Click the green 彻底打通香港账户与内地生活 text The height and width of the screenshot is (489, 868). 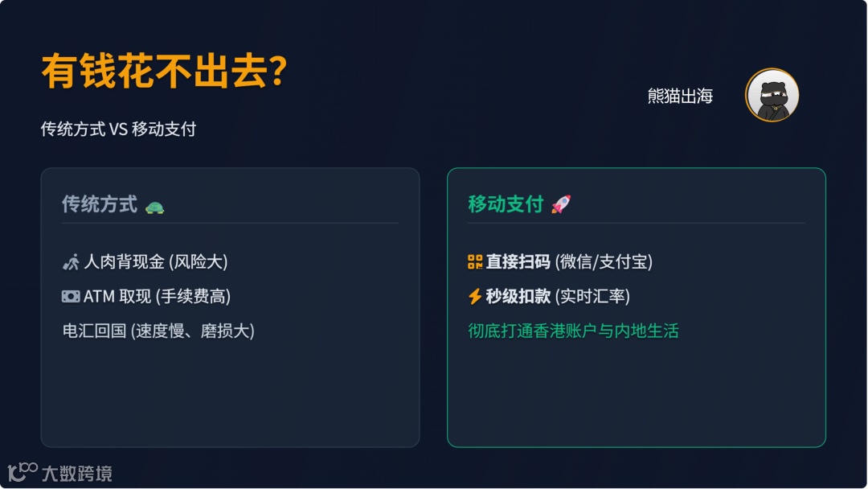pos(573,331)
